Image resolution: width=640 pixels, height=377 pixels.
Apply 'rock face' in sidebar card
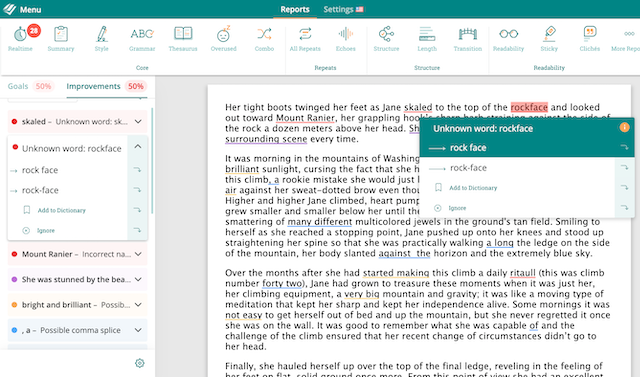click(40, 170)
